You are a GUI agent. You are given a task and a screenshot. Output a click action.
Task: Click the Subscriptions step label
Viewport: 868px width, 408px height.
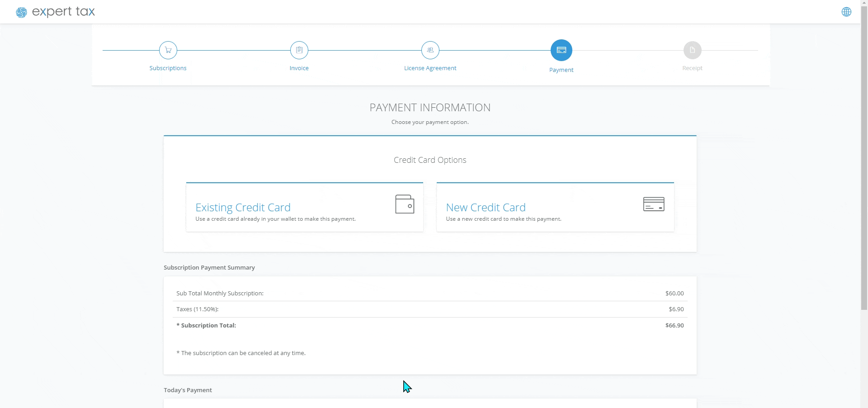[x=167, y=68]
